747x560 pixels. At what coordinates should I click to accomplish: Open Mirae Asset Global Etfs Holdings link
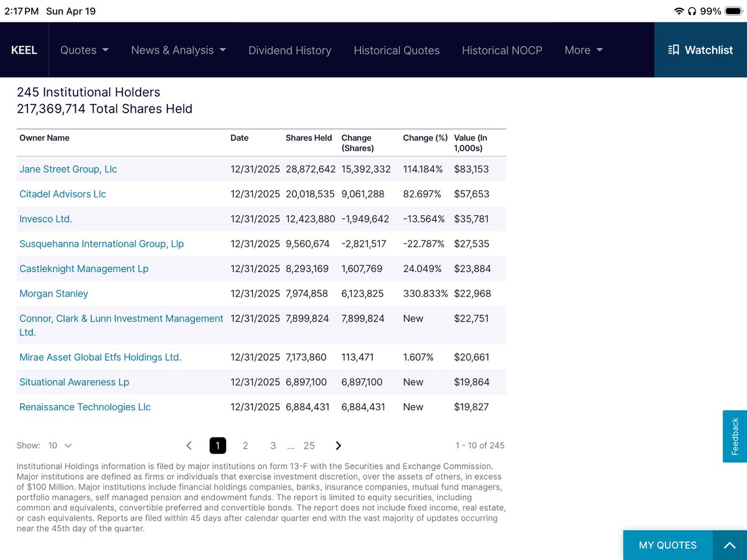click(100, 357)
